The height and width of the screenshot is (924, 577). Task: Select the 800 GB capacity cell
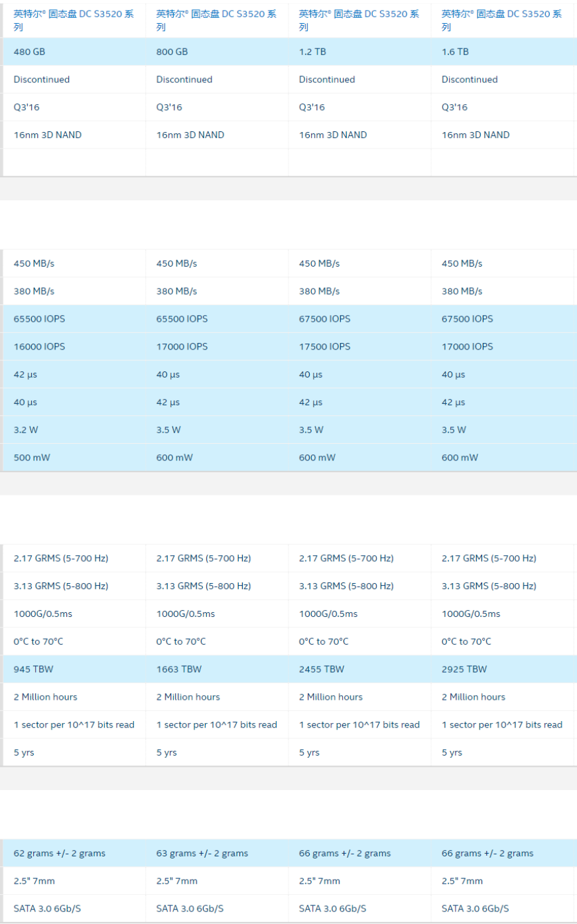[x=217, y=52]
